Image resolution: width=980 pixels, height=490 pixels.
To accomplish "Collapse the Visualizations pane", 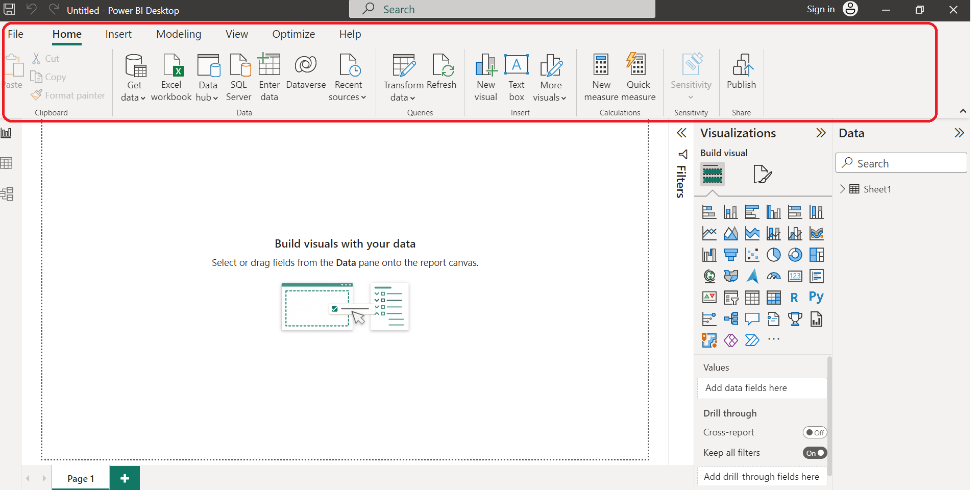I will tap(821, 133).
